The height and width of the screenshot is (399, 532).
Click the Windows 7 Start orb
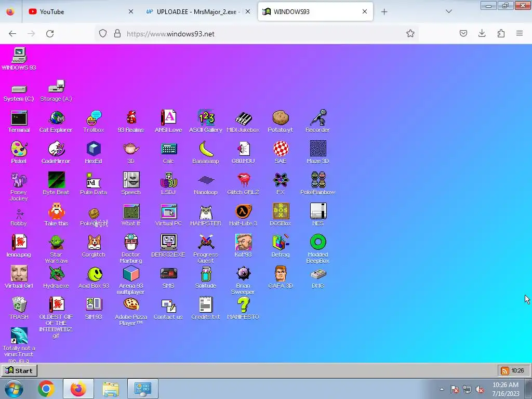pos(14,389)
